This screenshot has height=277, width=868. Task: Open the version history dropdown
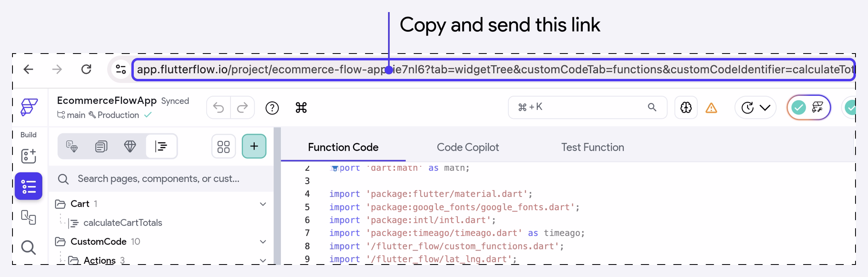(x=756, y=107)
